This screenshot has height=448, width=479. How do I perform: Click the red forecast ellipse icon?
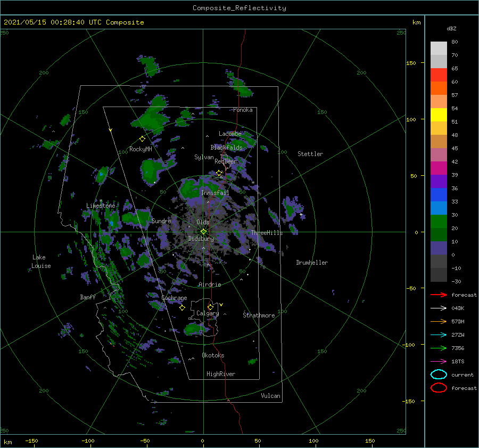coord(439,388)
